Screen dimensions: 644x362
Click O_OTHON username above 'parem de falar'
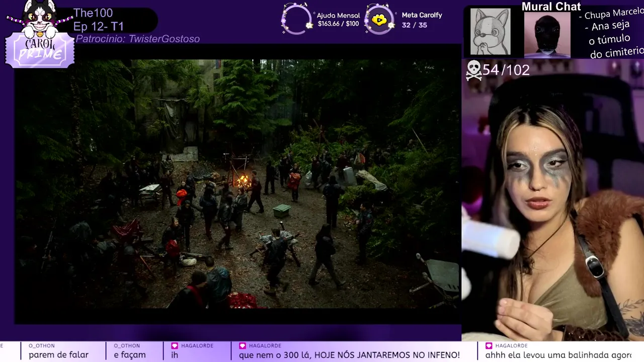(x=42, y=346)
